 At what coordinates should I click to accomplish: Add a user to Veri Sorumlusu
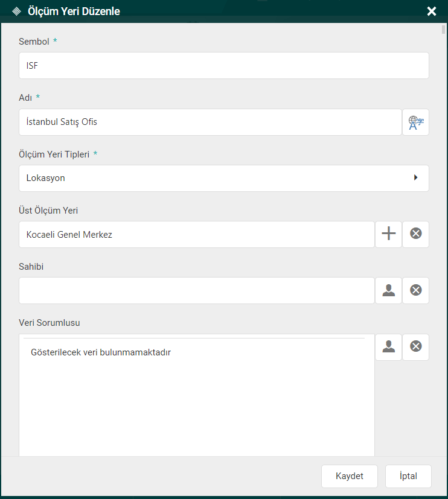point(389,347)
